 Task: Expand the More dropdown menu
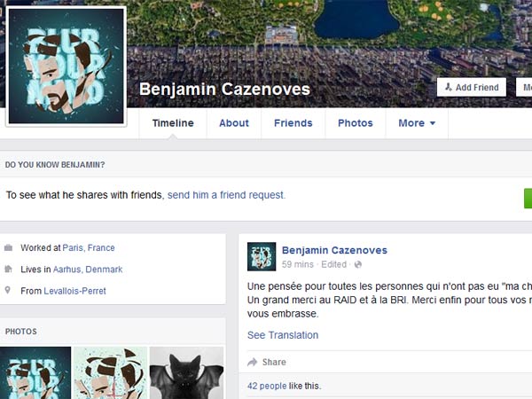pyautogui.click(x=417, y=123)
